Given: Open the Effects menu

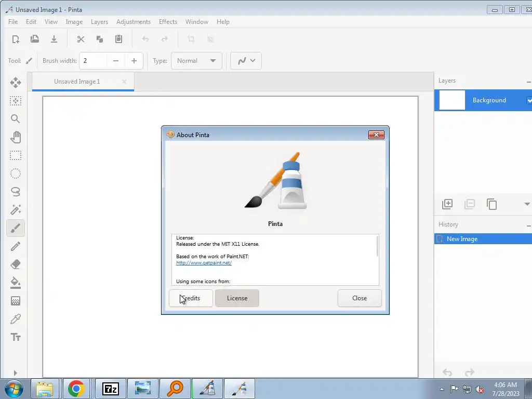Looking at the screenshot, I should (168, 22).
